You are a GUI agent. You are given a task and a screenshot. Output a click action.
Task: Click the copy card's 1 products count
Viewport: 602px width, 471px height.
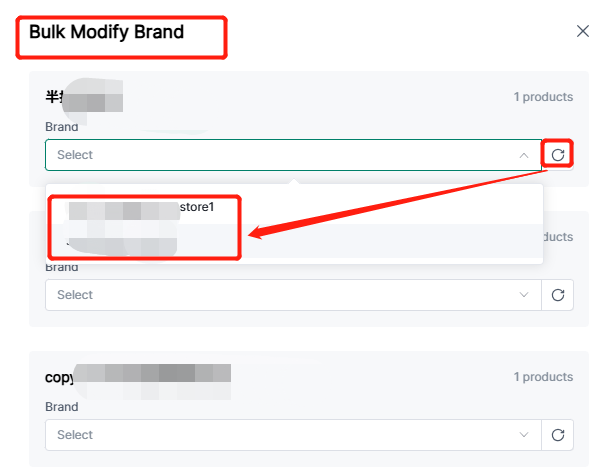click(543, 377)
